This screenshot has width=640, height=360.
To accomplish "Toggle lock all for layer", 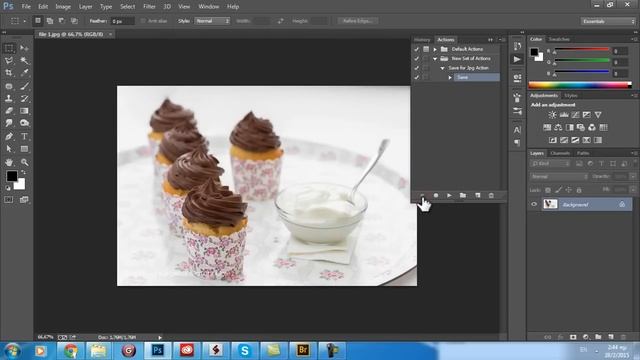I will point(579,190).
